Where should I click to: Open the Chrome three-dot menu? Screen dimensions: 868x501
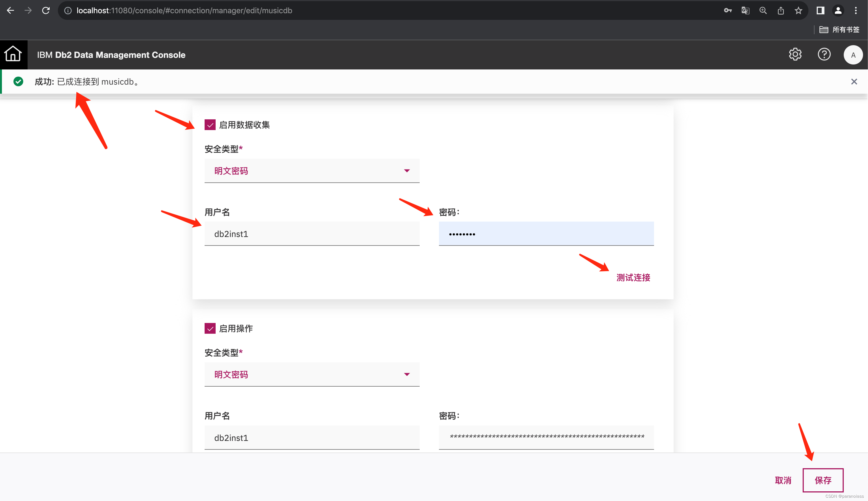(x=856, y=10)
